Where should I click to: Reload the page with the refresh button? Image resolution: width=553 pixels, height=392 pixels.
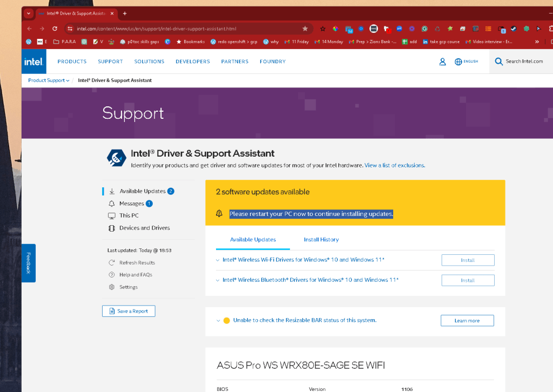click(x=55, y=29)
